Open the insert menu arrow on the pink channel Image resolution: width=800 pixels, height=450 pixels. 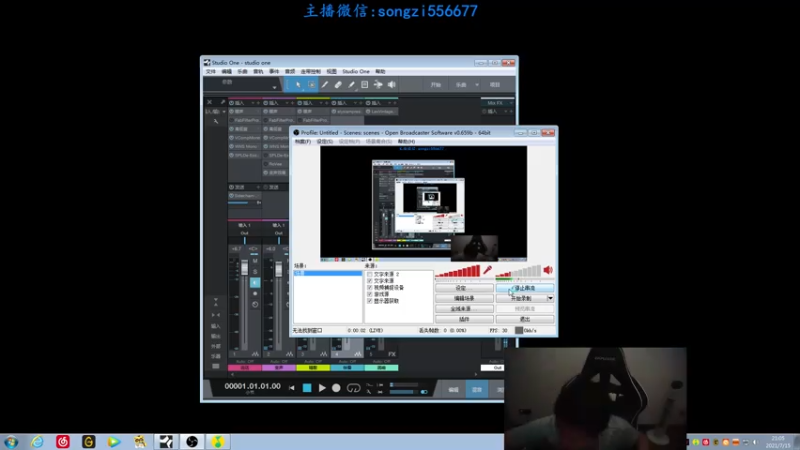[253, 103]
